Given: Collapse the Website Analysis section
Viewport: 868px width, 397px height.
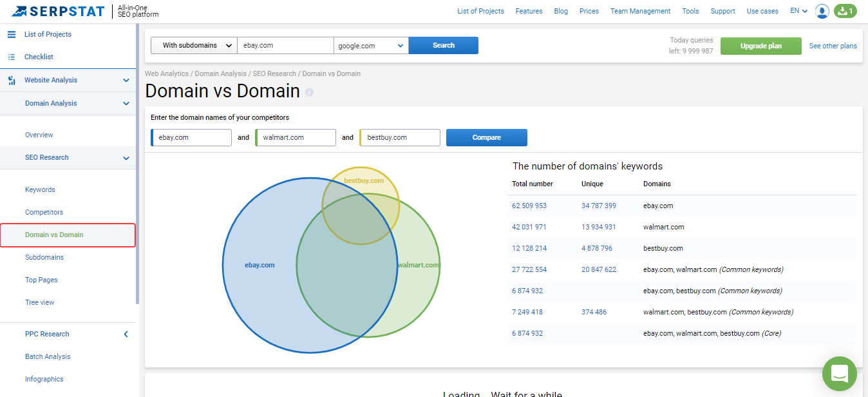Looking at the screenshot, I should click(126, 81).
